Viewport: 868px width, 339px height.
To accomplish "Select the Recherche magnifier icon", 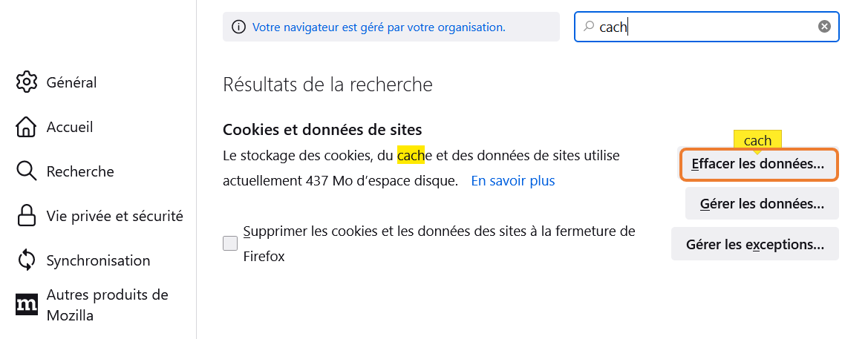I will point(27,171).
